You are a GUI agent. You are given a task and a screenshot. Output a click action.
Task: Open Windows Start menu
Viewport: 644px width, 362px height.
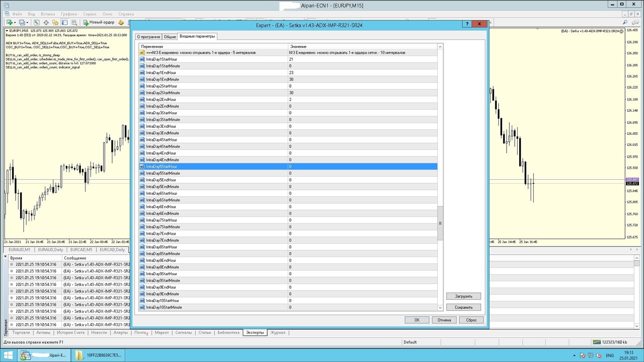pyautogui.click(x=8, y=356)
